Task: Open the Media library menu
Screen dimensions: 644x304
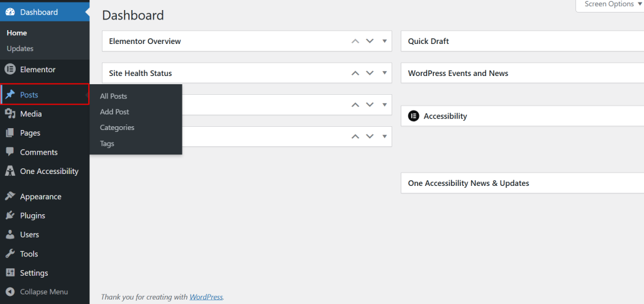Action: coord(45,114)
